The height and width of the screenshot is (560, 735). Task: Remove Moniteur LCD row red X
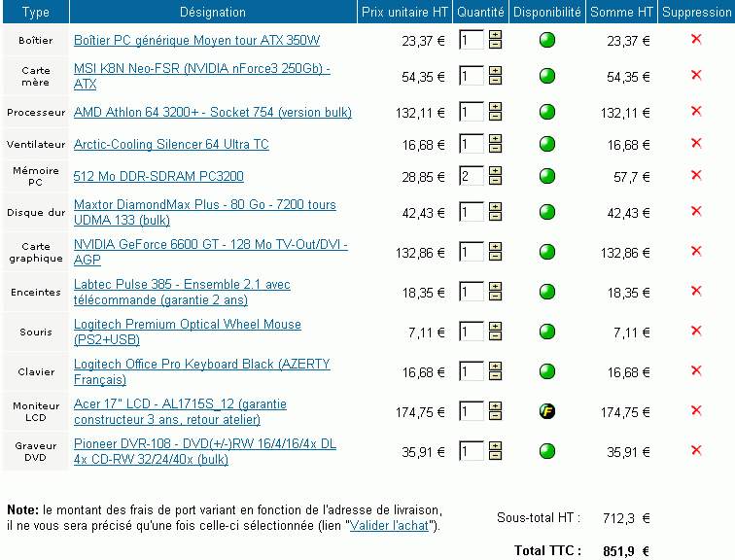tap(696, 411)
